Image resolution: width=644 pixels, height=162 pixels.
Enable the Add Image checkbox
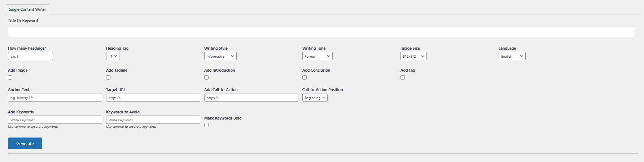[x=10, y=77]
